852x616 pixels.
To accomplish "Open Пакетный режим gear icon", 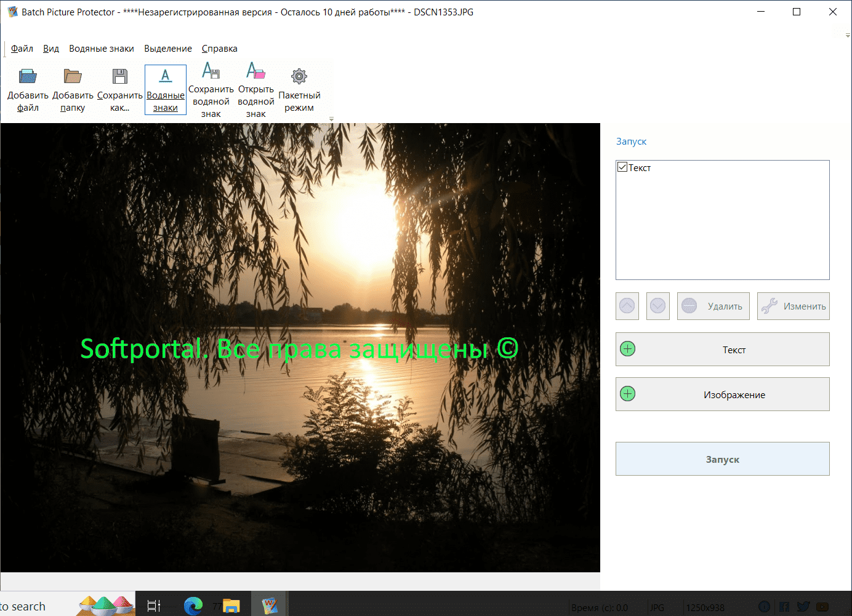I will [x=299, y=76].
